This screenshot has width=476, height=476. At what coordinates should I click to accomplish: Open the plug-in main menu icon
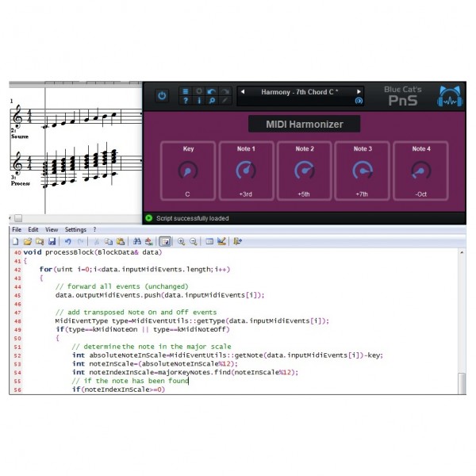click(x=186, y=91)
